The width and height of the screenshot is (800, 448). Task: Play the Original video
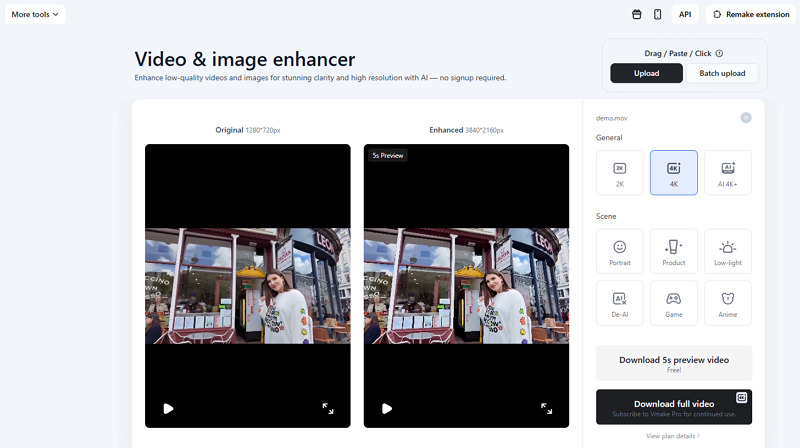pyautogui.click(x=168, y=409)
